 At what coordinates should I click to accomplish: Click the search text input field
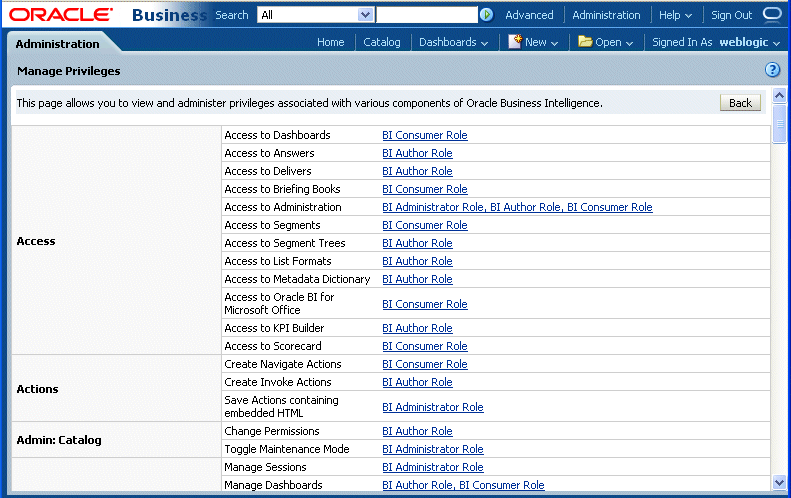tap(427, 15)
